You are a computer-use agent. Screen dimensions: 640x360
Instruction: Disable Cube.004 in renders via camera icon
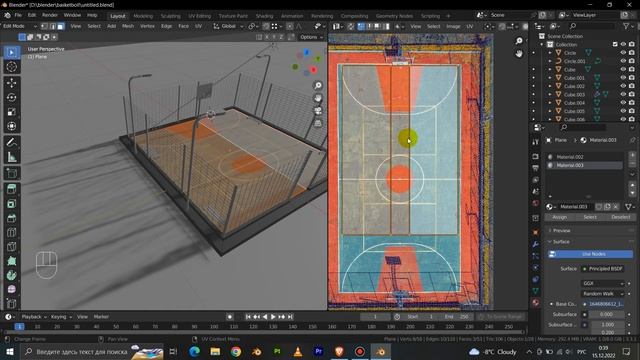[x=632, y=102]
